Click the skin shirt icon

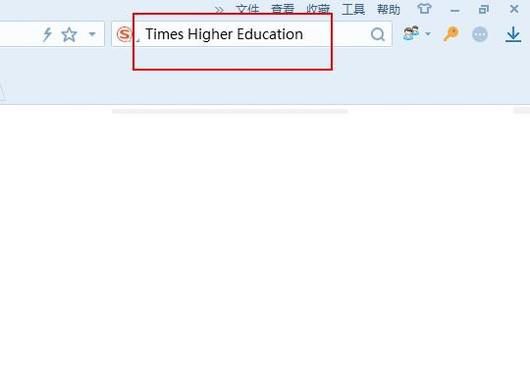coord(424,9)
